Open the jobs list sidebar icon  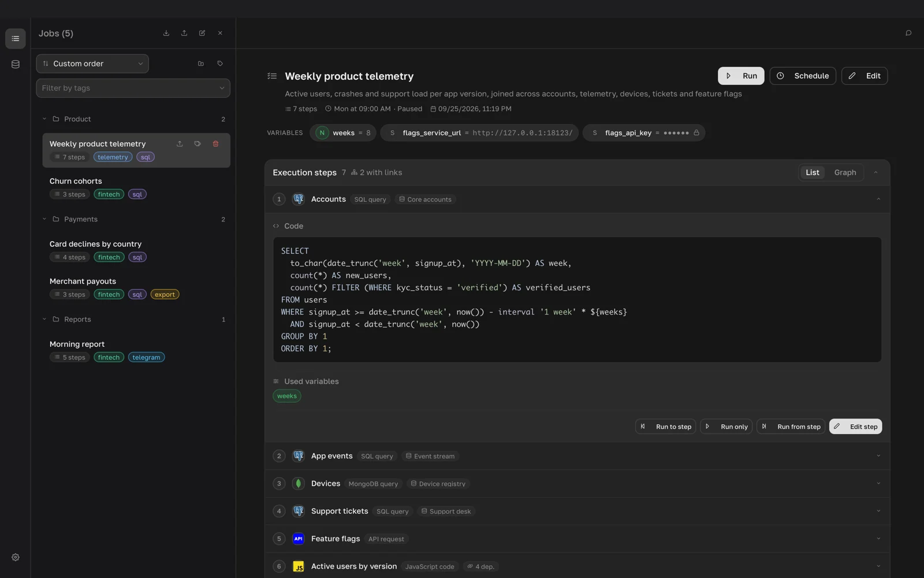pos(16,39)
